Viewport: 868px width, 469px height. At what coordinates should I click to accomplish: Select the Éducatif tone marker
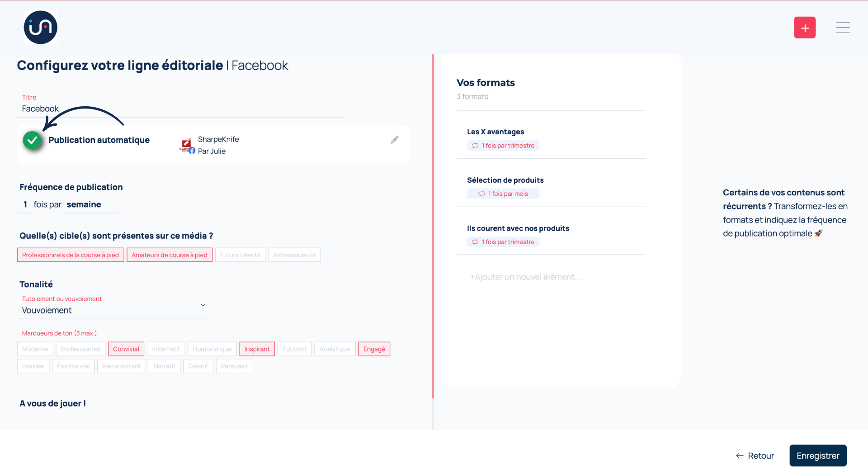pos(295,349)
